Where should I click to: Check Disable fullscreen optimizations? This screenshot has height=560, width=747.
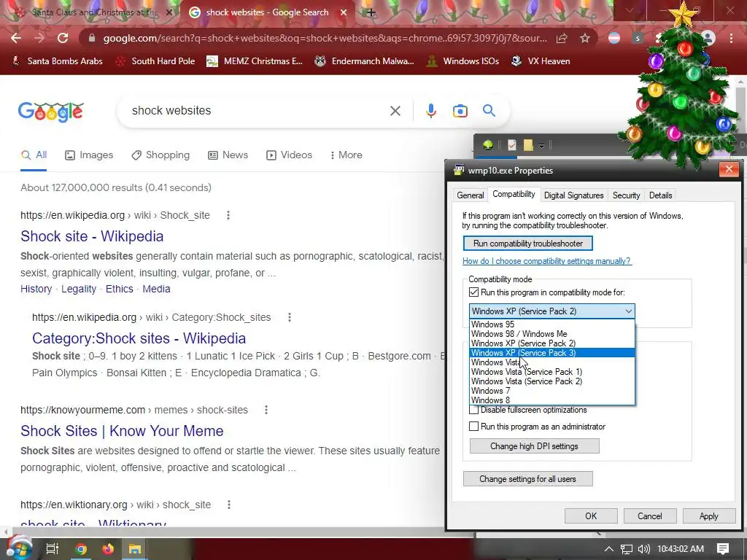point(473,410)
